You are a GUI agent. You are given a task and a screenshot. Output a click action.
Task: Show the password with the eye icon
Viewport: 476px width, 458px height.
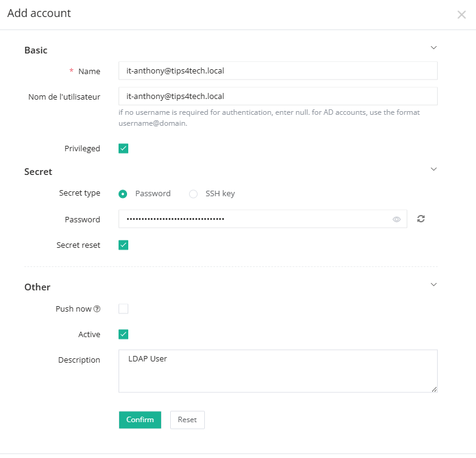396,219
